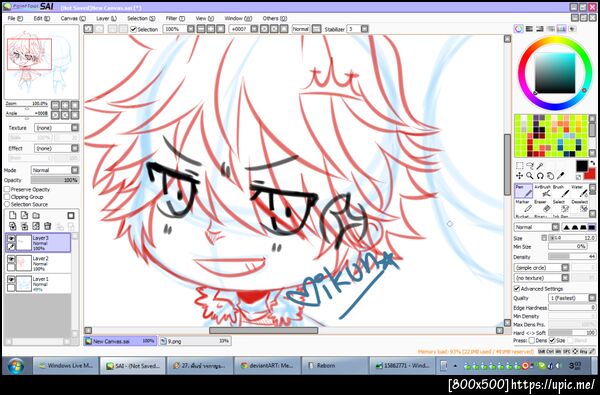Open the toolbar rotation angle dropdown
The height and width of the screenshot is (395, 600).
[x=254, y=29]
